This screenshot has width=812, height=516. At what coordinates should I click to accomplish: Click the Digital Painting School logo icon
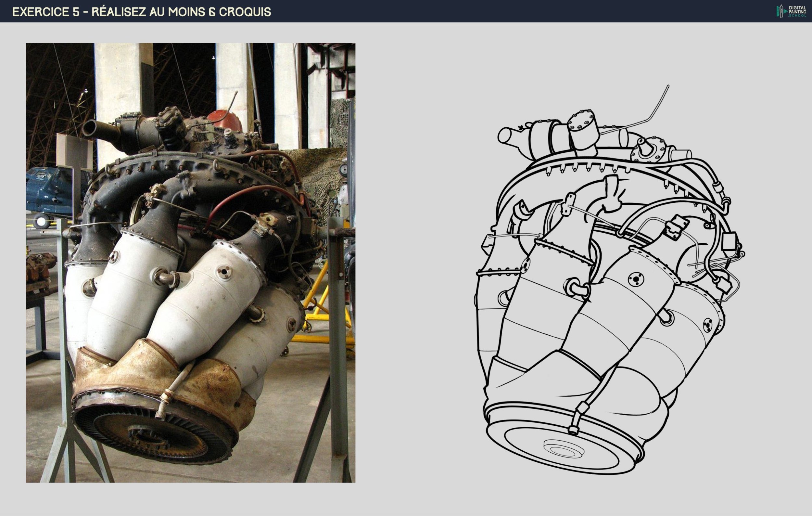click(782, 11)
